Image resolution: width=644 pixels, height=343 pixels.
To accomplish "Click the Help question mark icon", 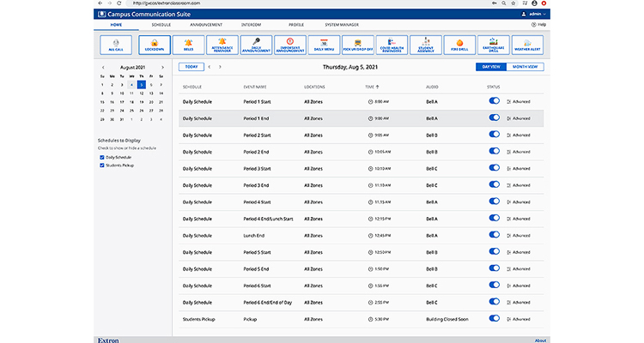I will 533,25.
